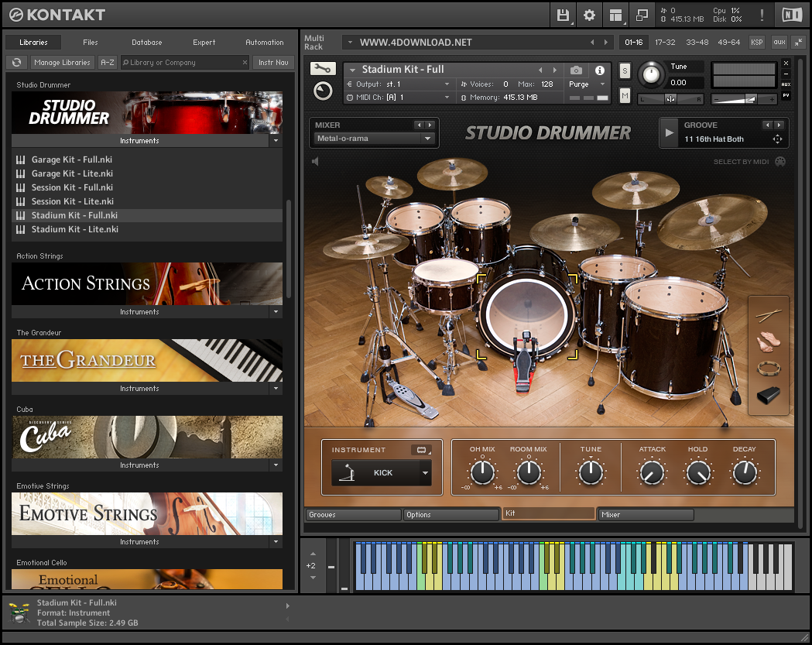Select Session Kit - Full.nki file
Viewport: 812px width, 645px height.
tap(72, 187)
